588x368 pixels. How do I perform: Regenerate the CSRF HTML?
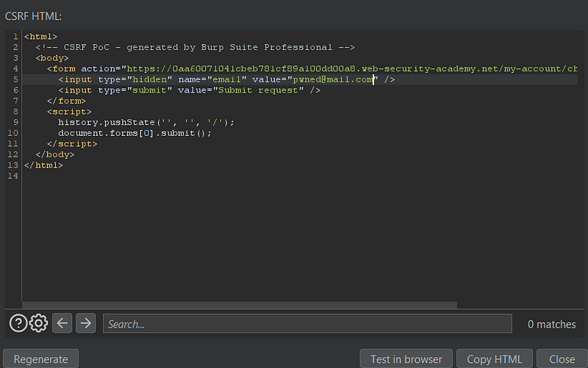[41, 359]
